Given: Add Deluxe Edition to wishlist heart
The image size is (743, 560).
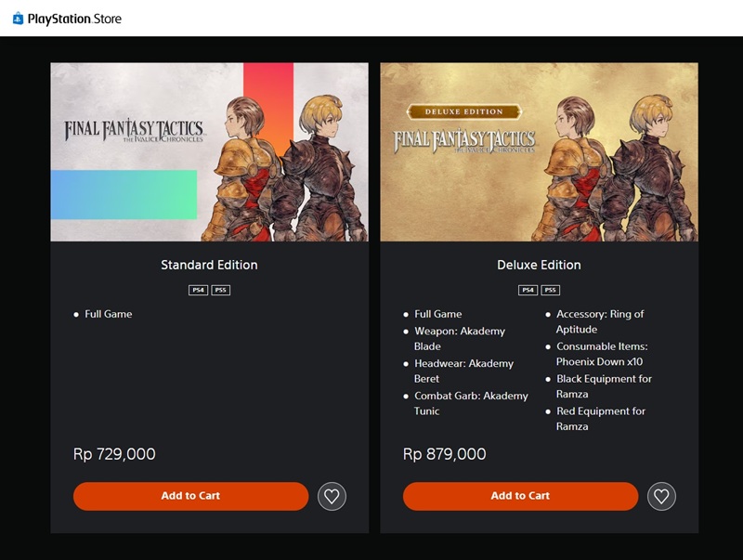Looking at the screenshot, I should [661, 496].
